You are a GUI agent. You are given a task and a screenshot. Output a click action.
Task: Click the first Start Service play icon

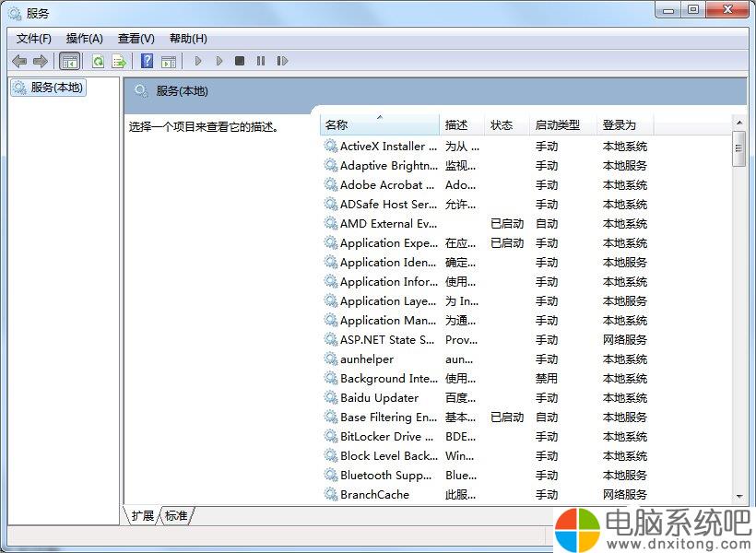point(197,61)
